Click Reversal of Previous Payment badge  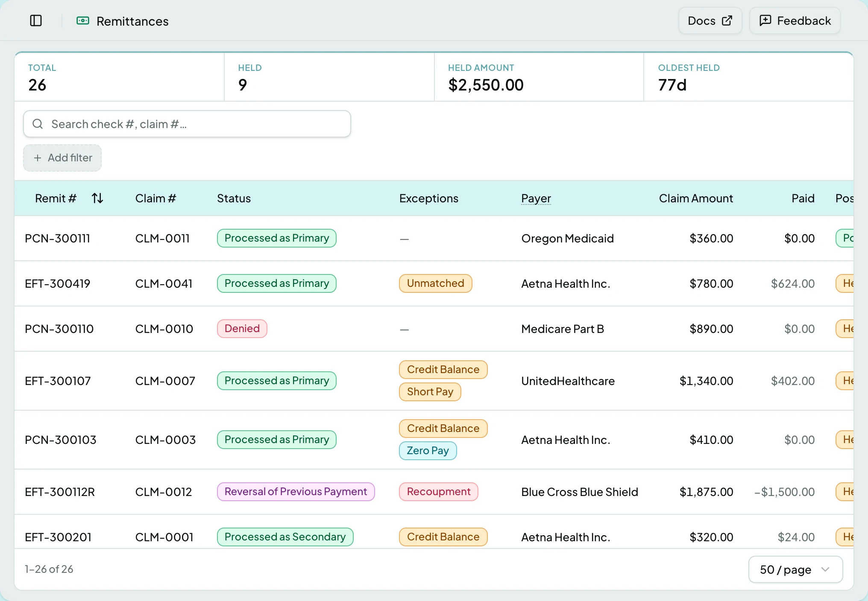tap(296, 492)
